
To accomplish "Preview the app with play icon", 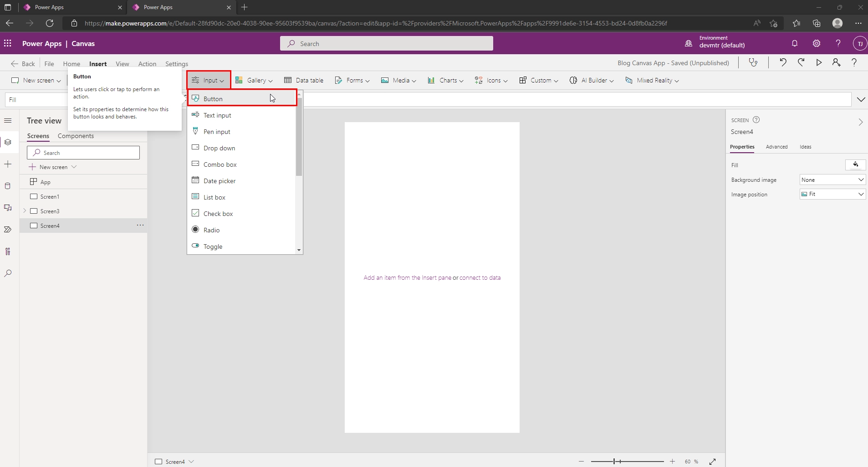I will tap(819, 62).
